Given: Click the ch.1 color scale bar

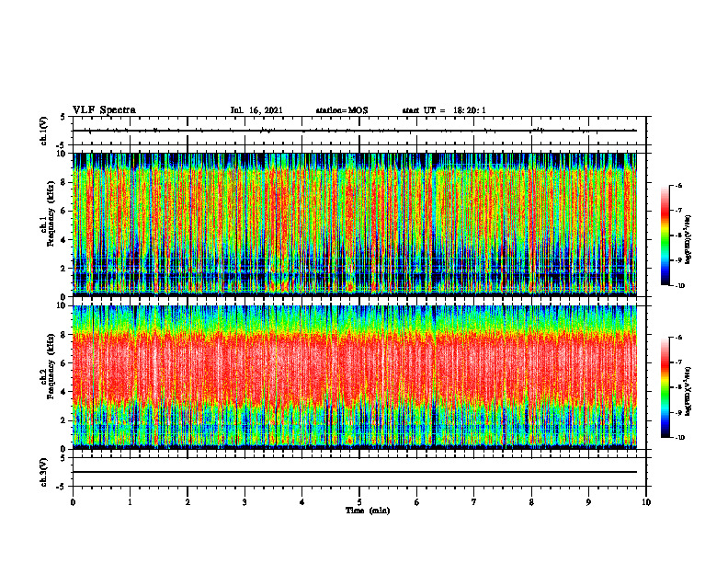Looking at the screenshot, I should tap(665, 236).
